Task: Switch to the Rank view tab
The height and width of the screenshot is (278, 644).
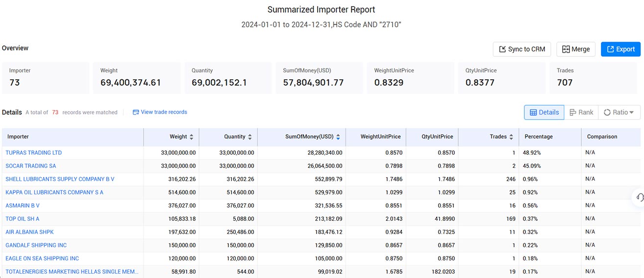Action: [x=581, y=112]
